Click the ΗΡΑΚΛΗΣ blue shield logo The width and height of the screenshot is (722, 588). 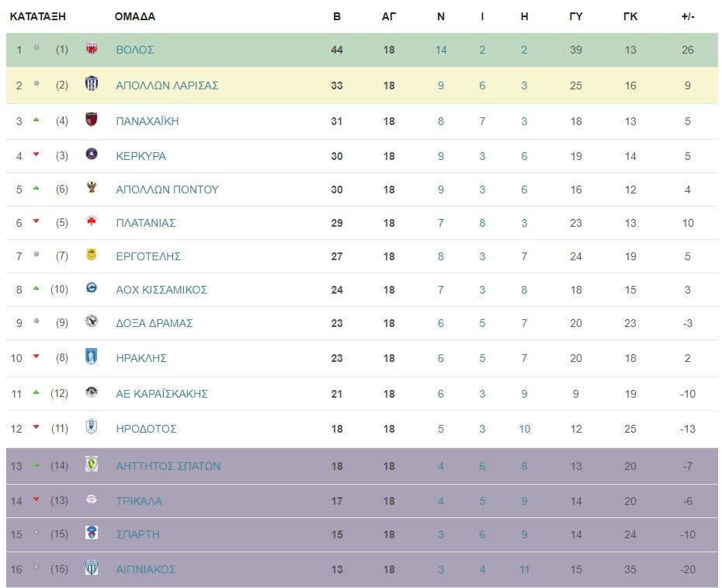click(92, 357)
